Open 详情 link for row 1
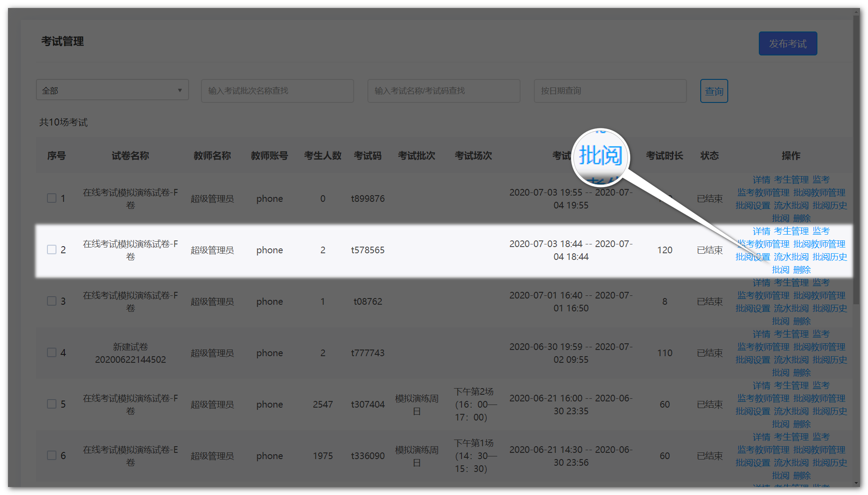This screenshot has height=495, width=868. click(761, 180)
